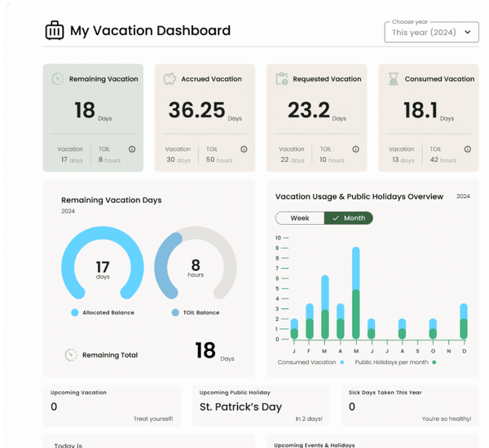Select the February bar in usage chart

coord(310,321)
